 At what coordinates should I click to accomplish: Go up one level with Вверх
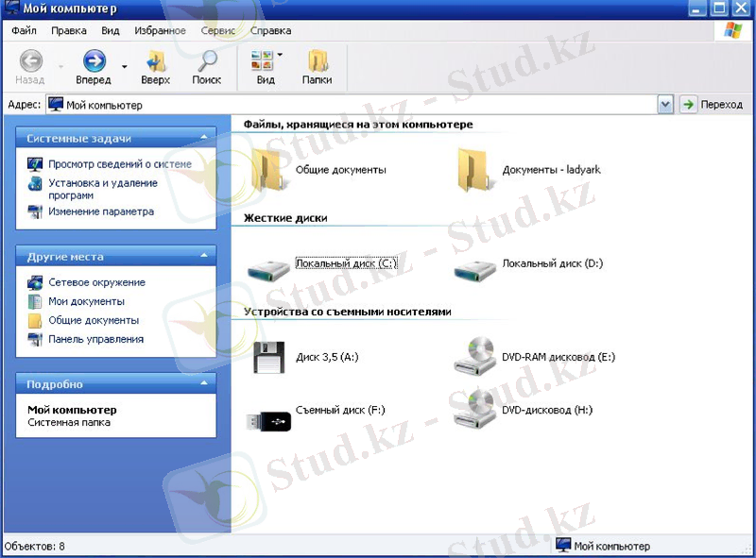coord(155,68)
